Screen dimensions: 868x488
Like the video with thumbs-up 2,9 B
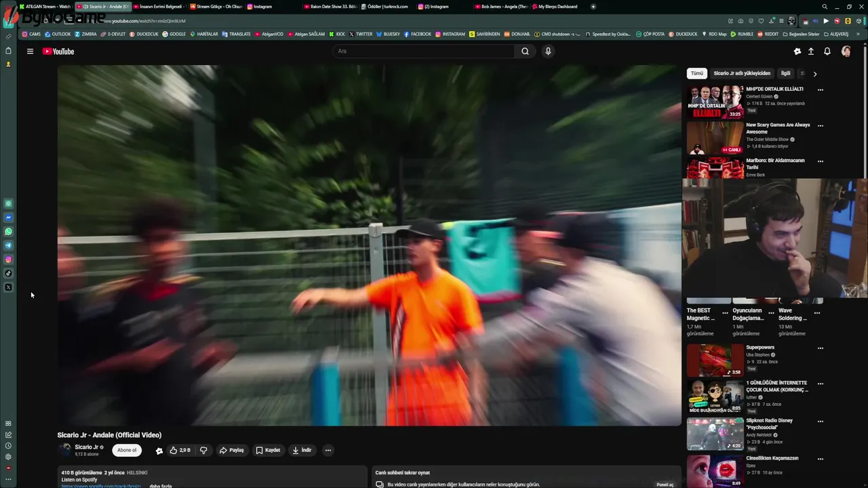pyautogui.click(x=180, y=450)
